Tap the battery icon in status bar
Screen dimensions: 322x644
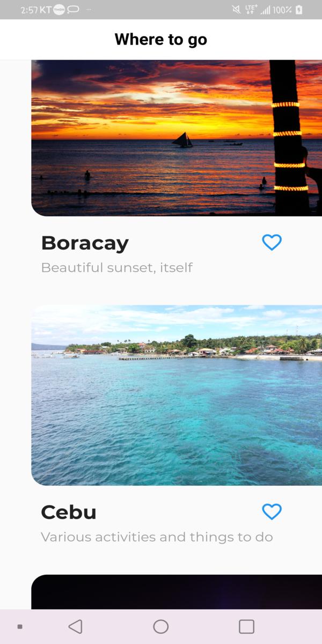pos(299,10)
